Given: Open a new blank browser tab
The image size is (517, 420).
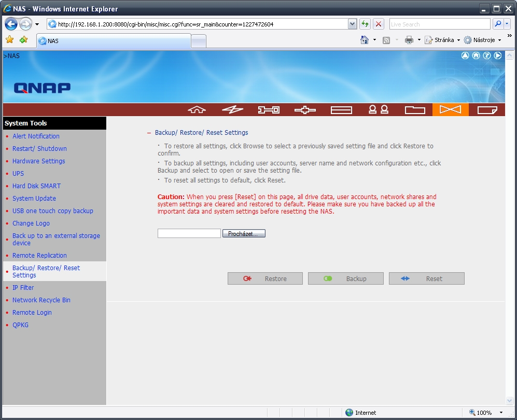Looking at the screenshot, I should click(199, 41).
